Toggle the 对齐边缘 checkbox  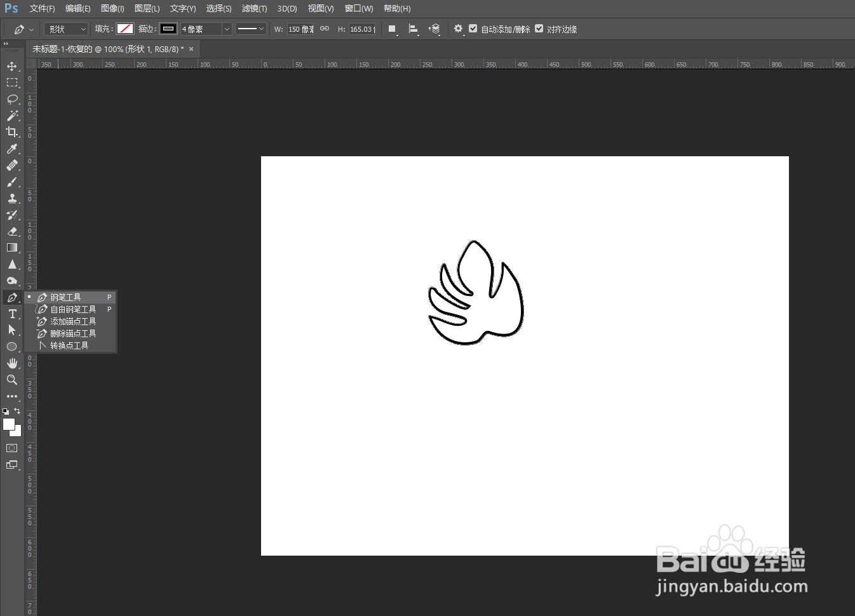tap(539, 29)
